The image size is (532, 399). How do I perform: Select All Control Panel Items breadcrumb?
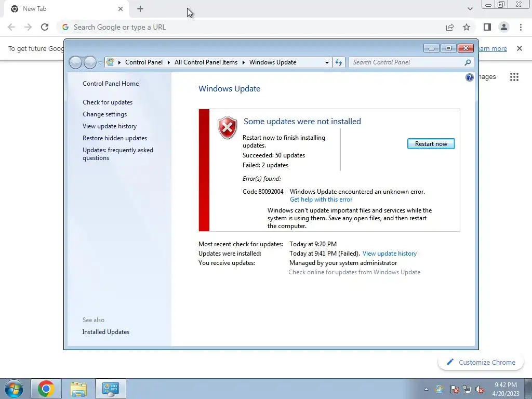[206, 62]
